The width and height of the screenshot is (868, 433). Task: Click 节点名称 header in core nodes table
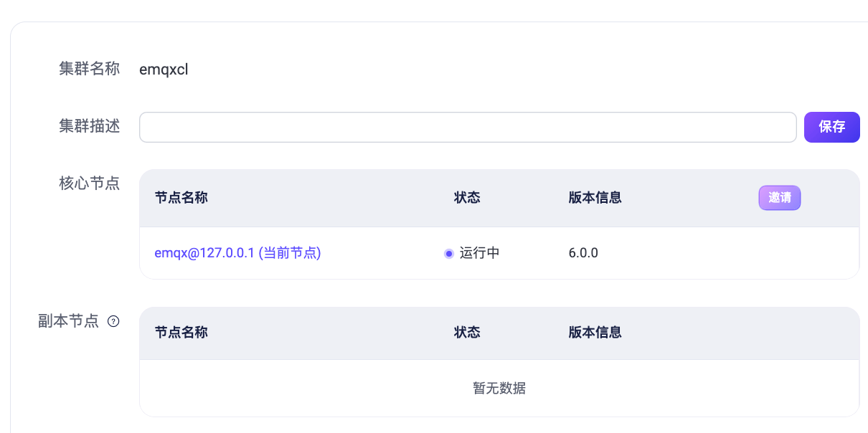pyautogui.click(x=181, y=198)
